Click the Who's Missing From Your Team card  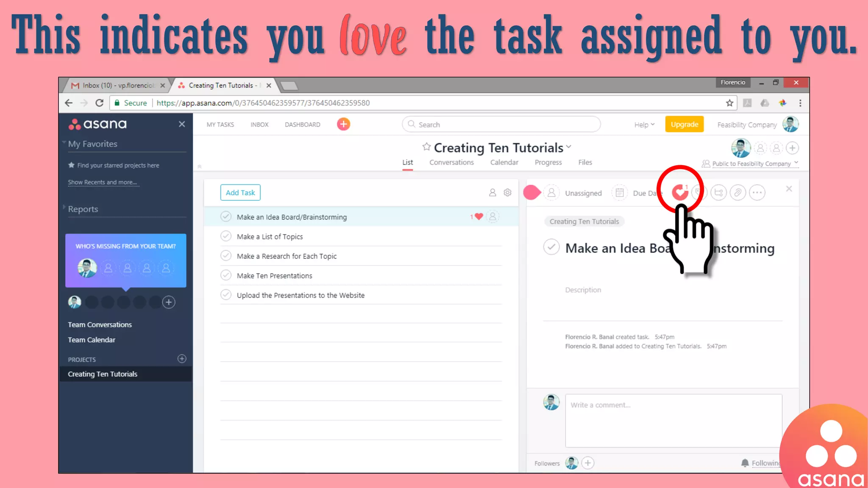[126, 260]
